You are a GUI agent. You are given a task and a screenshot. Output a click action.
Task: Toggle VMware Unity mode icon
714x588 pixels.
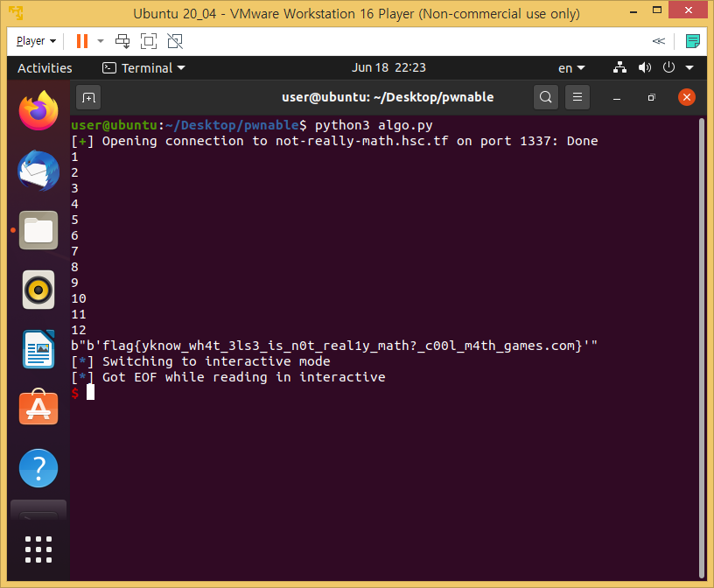pyautogui.click(x=175, y=41)
